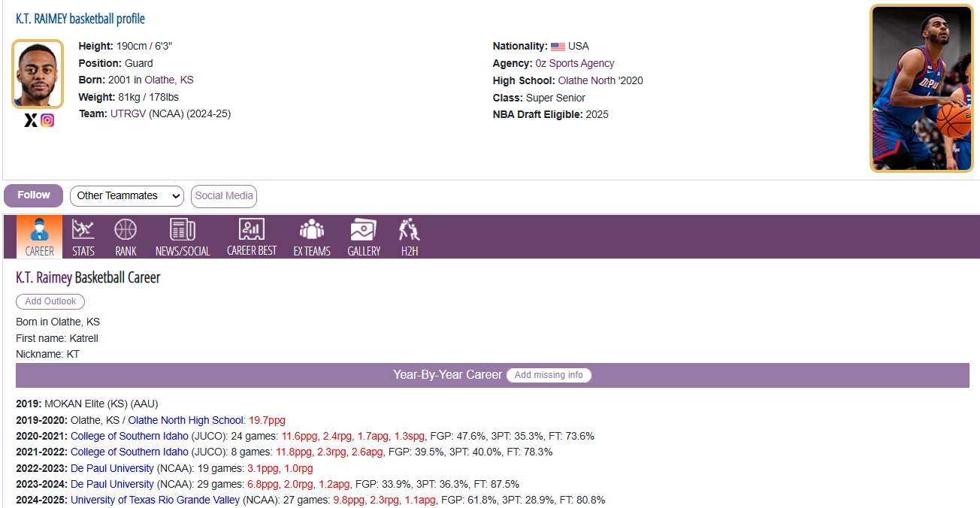The image size is (980, 508).
Task: Open College of Southern Idaho 2020-2021 link
Action: pyautogui.click(x=129, y=436)
